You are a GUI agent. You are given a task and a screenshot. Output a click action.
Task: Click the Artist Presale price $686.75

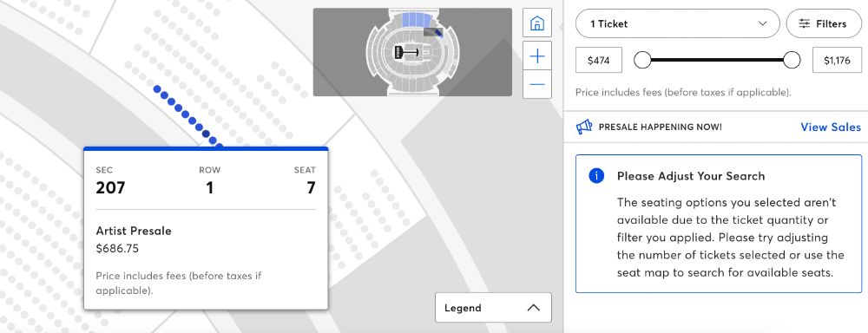117,249
